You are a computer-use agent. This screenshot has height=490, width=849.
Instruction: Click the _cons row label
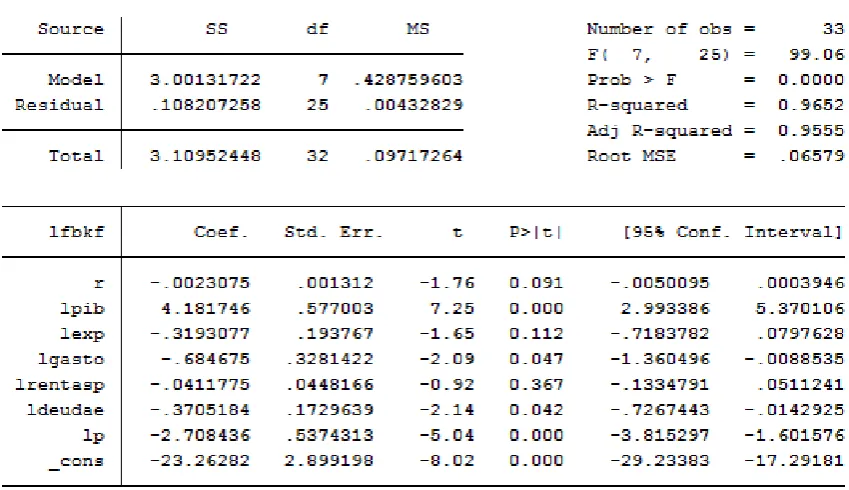76,461
